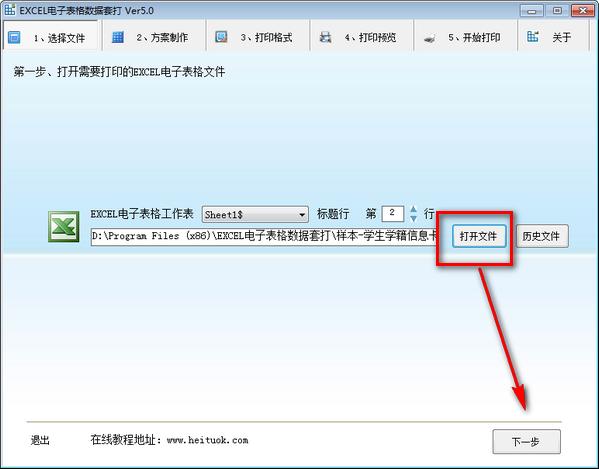Viewport: 599px width, 469px height.
Task: Open the www.heituok.com tutorial link
Action: (207, 440)
